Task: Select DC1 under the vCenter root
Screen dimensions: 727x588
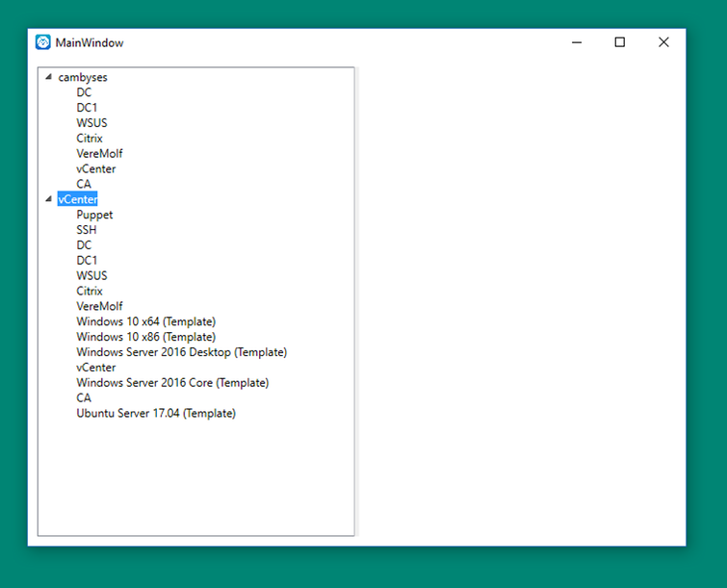Action: point(87,261)
